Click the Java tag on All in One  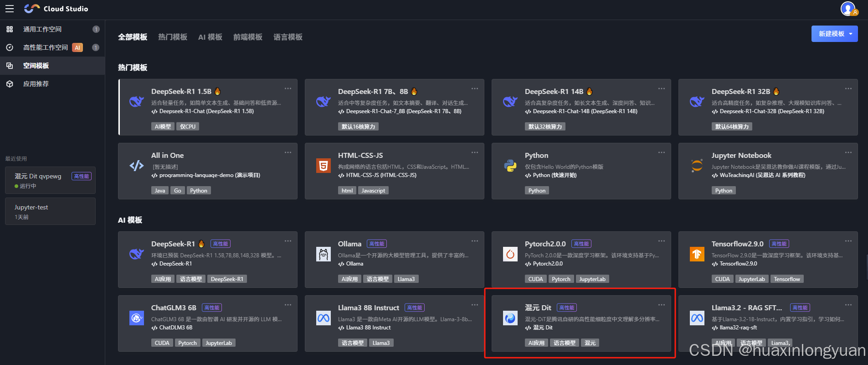160,191
